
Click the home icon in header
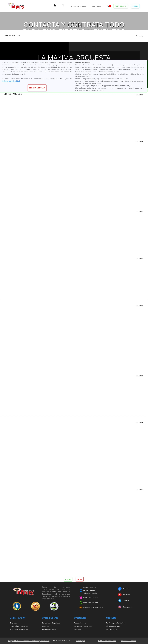(55, 5)
